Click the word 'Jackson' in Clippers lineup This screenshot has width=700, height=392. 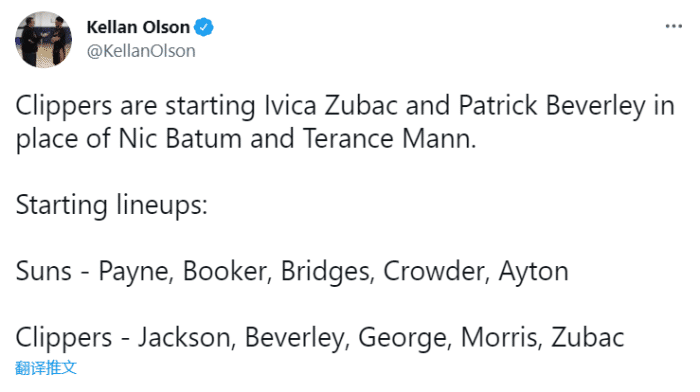[185, 338]
